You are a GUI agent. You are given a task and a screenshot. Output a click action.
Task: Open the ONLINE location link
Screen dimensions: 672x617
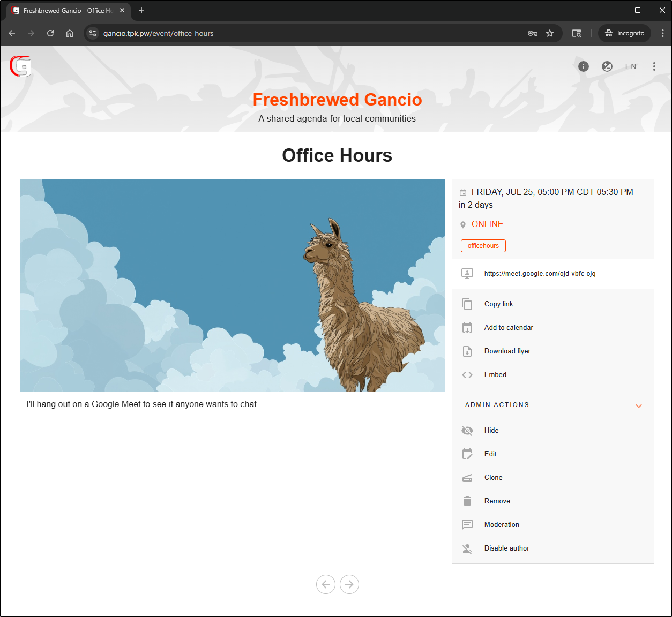[x=487, y=224]
